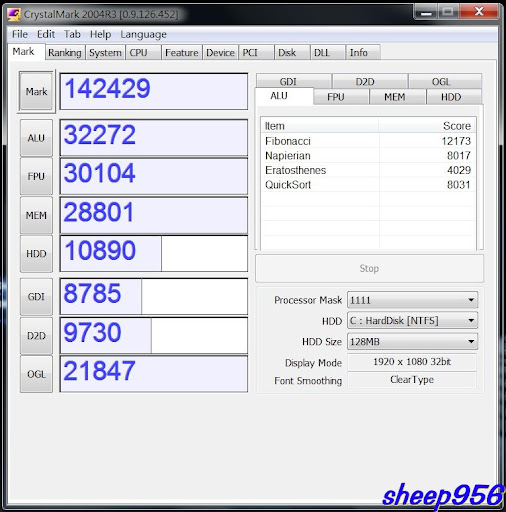Switch to the Disk tab

292,53
